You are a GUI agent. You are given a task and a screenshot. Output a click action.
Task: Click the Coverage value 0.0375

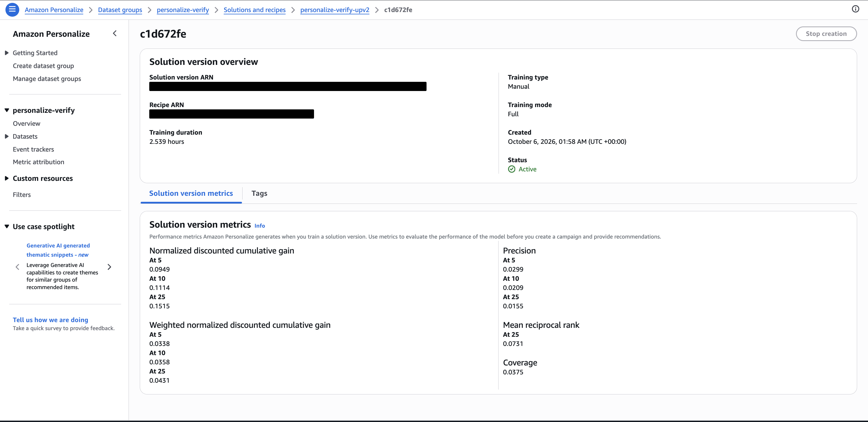[513, 372]
